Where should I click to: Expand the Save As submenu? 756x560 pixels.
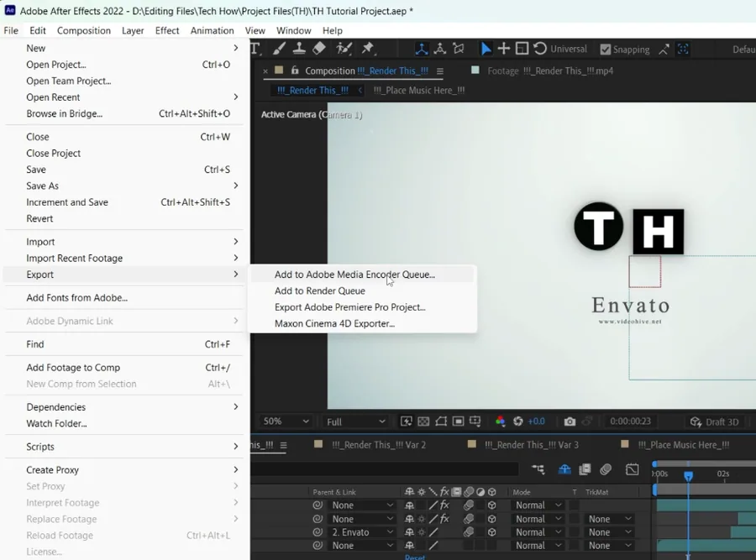(x=236, y=186)
